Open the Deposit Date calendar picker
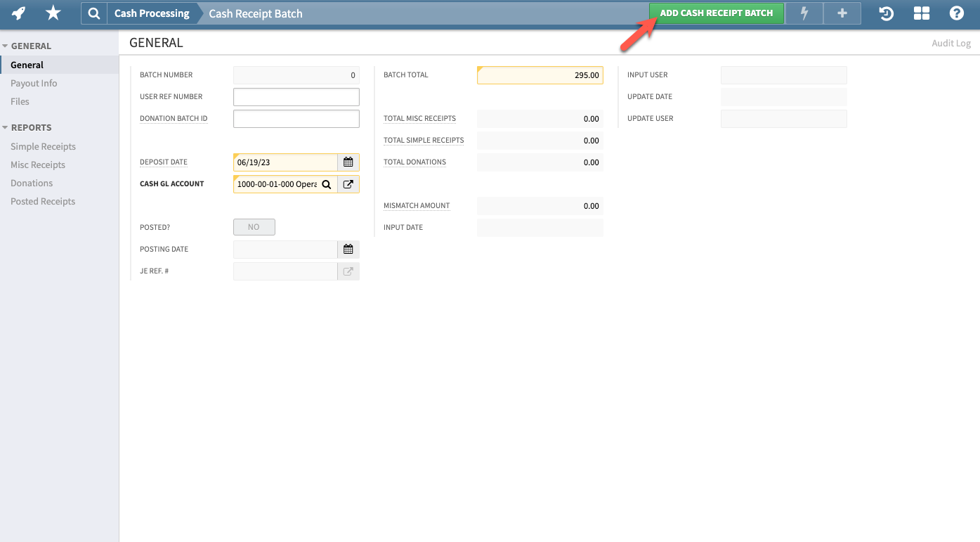980x542 pixels. 348,162
